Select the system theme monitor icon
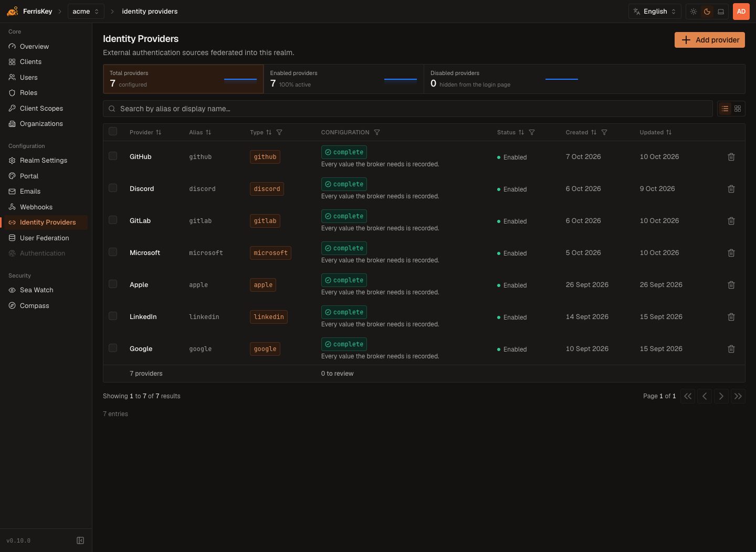Screen dimensions: 756x552 click(721, 12)
